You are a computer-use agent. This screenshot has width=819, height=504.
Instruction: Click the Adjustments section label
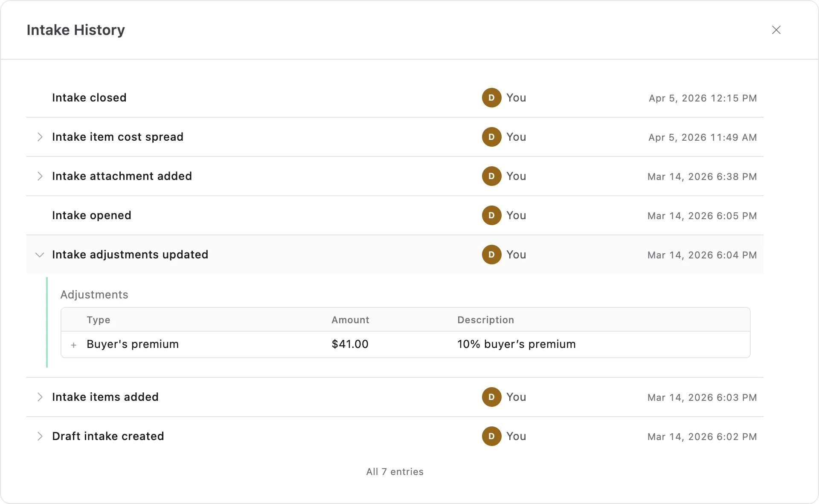point(94,295)
